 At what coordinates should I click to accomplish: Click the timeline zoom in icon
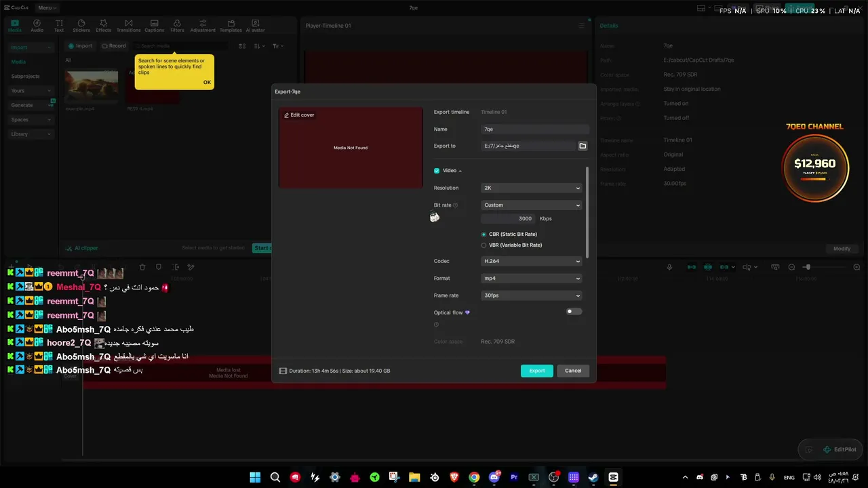pos(856,267)
